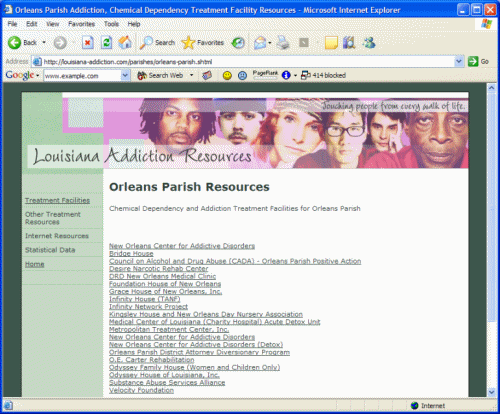Open the Favorites menu

[81, 24]
